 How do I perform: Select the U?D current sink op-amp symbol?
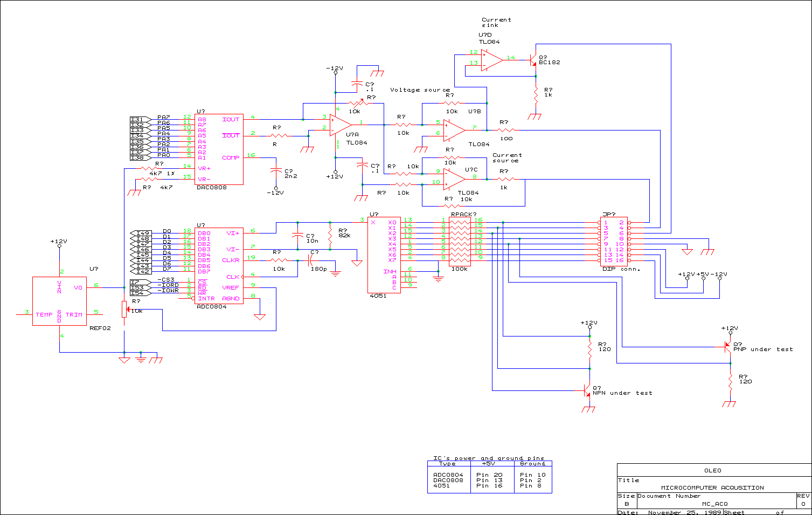[492, 60]
